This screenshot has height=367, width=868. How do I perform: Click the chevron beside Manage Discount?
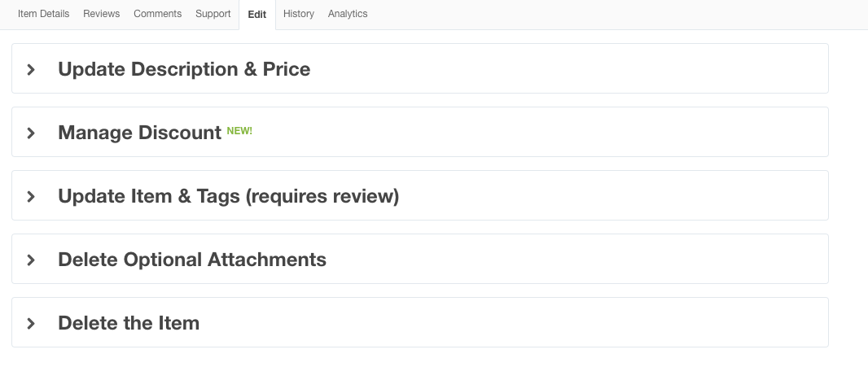click(x=31, y=133)
